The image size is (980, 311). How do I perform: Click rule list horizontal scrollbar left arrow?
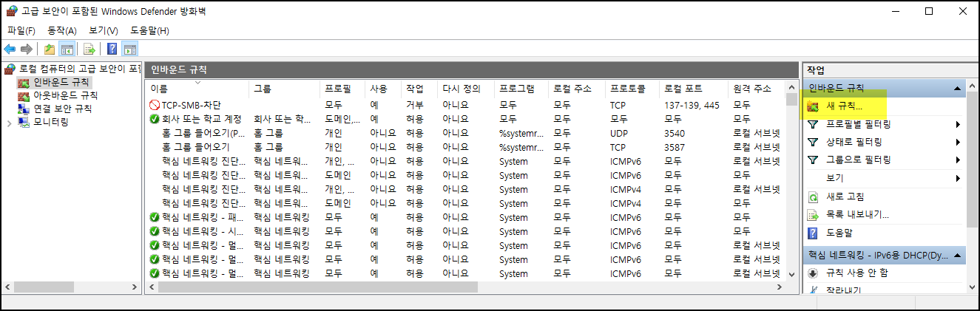point(152,287)
